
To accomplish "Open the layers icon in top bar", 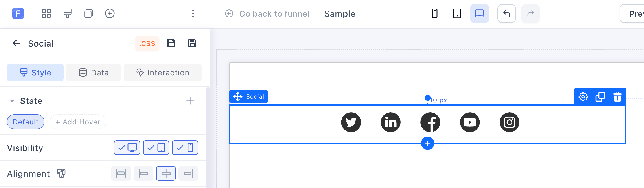I will point(88,13).
